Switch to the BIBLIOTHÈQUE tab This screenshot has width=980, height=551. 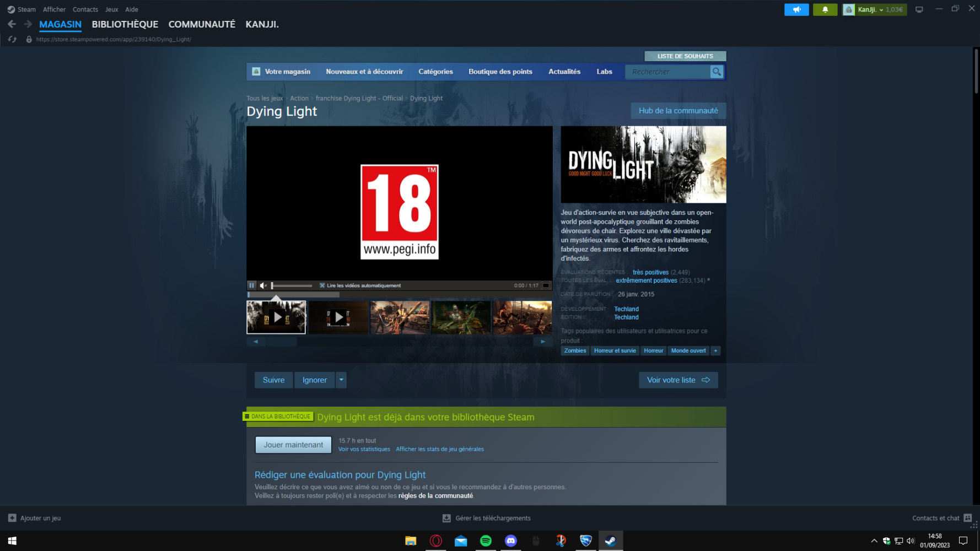[125, 24]
